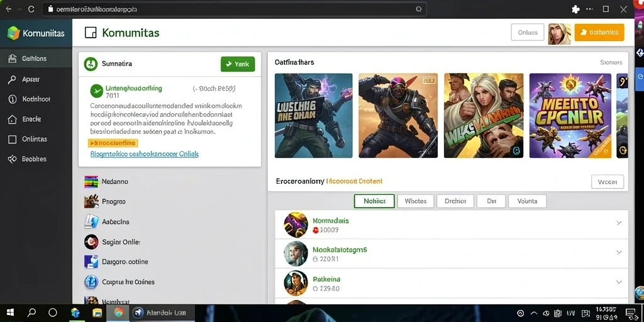The width and height of the screenshot is (644, 322).
Task: Expand the Patkeina entry chevron
Action: 619,282
